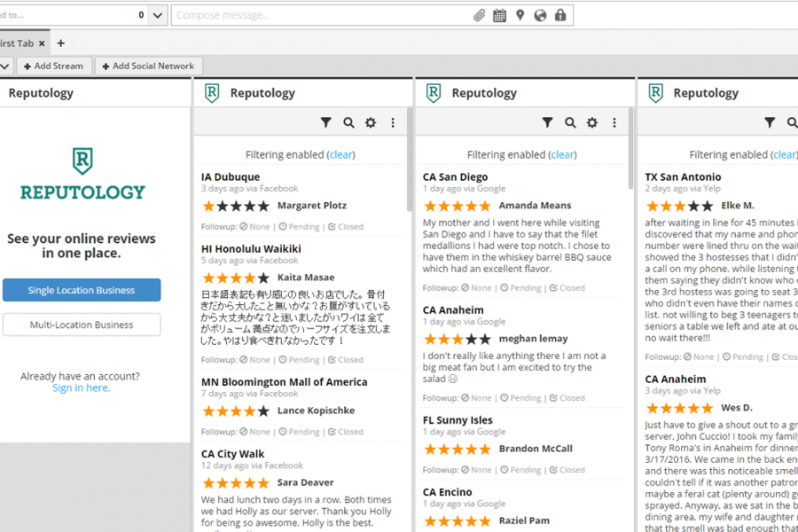Viewport: 798px width, 532px height.
Task: Open the CA City Walk review title
Action: click(232, 454)
